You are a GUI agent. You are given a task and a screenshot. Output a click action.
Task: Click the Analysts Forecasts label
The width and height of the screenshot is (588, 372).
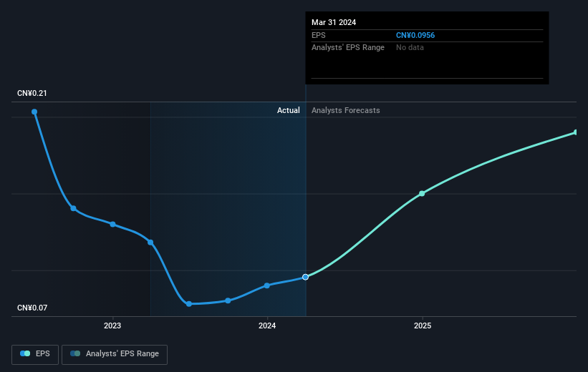[346, 110]
